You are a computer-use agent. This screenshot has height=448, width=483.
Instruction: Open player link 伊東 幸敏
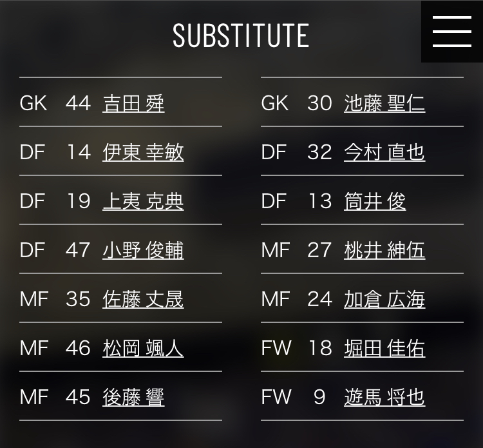coord(143,152)
